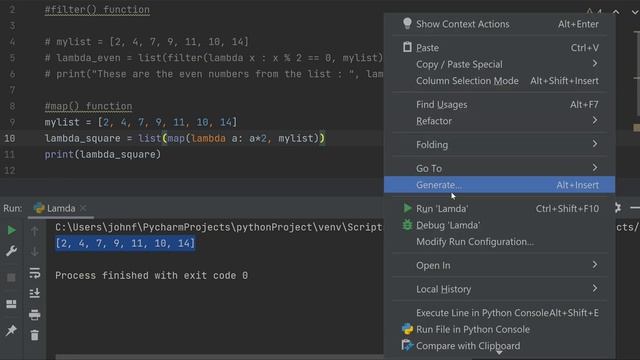
Task: Click the green play icon beside Run 'Lamda'
Action: click(x=407, y=208)
